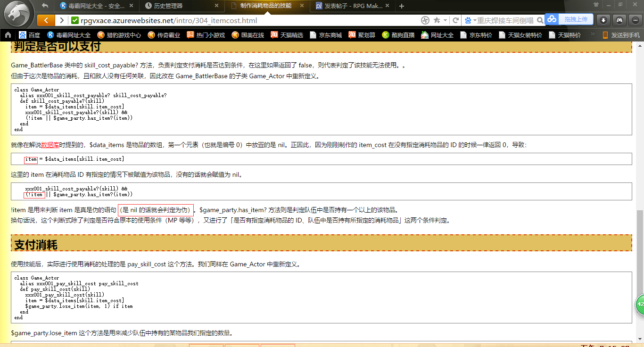Click the speed mode fan icon in address bar

425,20
